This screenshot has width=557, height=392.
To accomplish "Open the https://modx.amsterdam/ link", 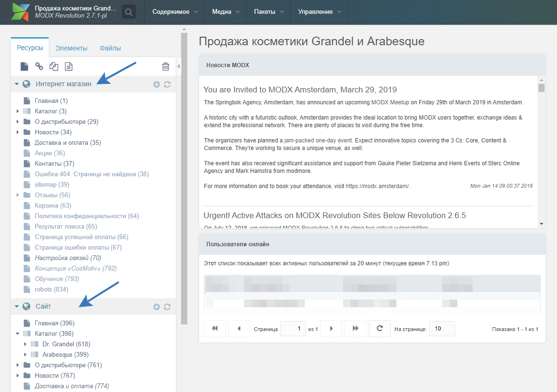I will [x=377, y=186].
